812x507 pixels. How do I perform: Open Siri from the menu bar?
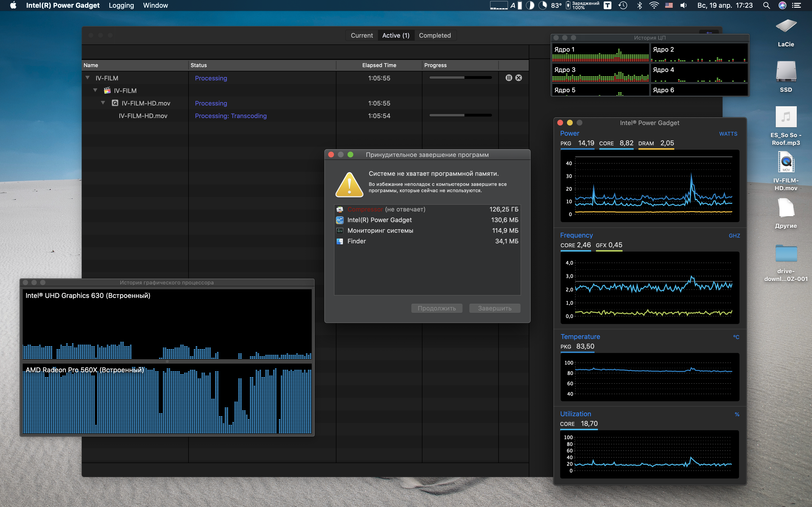pos(783,5)
